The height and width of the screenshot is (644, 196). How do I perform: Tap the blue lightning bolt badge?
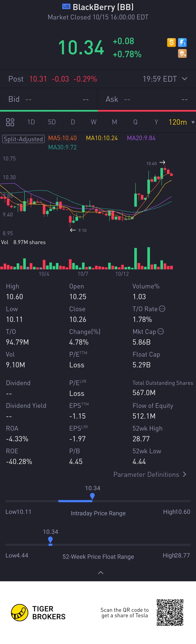coord(182,43)
